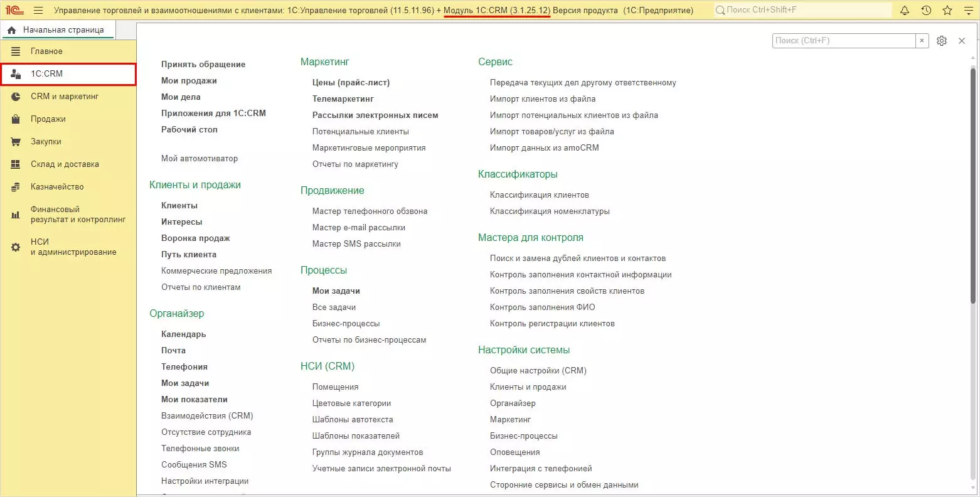Open Потенциальные клиенты
This screenshot has height=497, width=980.
[x=361, y=132]
